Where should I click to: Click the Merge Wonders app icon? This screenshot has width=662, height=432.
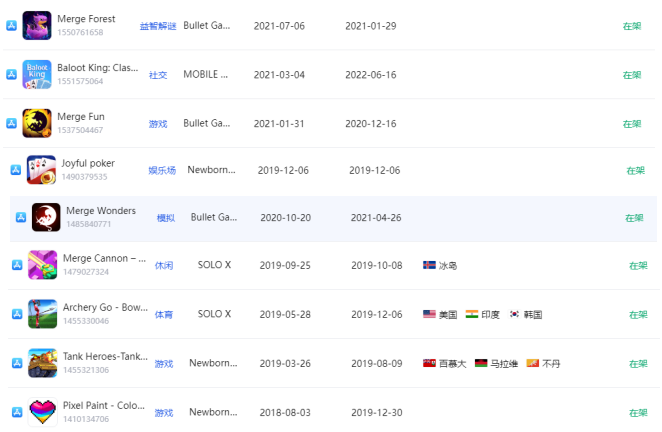[x=46, y=217]
